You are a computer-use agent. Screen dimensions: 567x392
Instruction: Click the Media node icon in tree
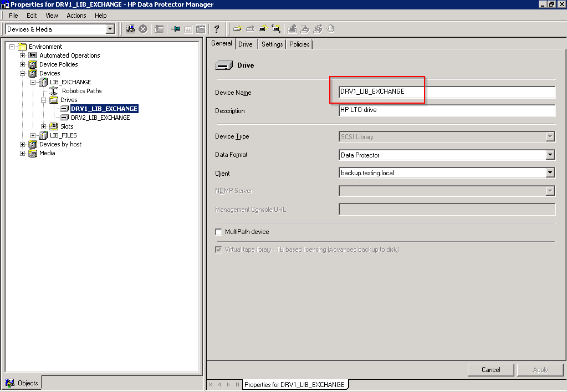[x=33, y=153]
